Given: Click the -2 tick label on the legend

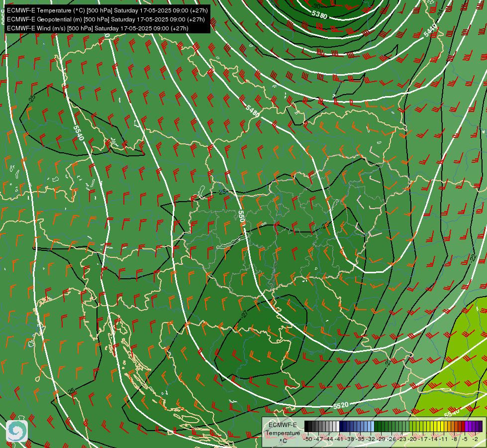Looking at the screenshot, I should point(475,440).
